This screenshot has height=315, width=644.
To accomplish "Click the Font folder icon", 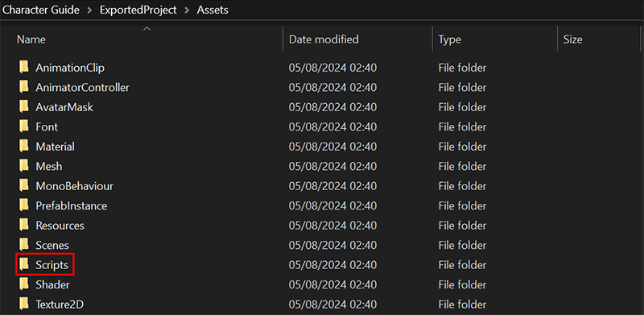I will point(24,126).
